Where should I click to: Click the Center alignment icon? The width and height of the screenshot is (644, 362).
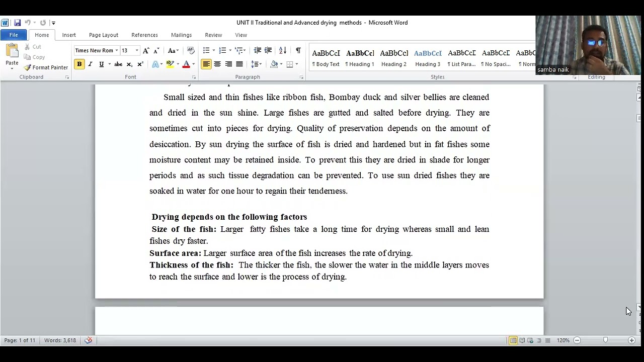pyautogui.click(x=217, y=64)
